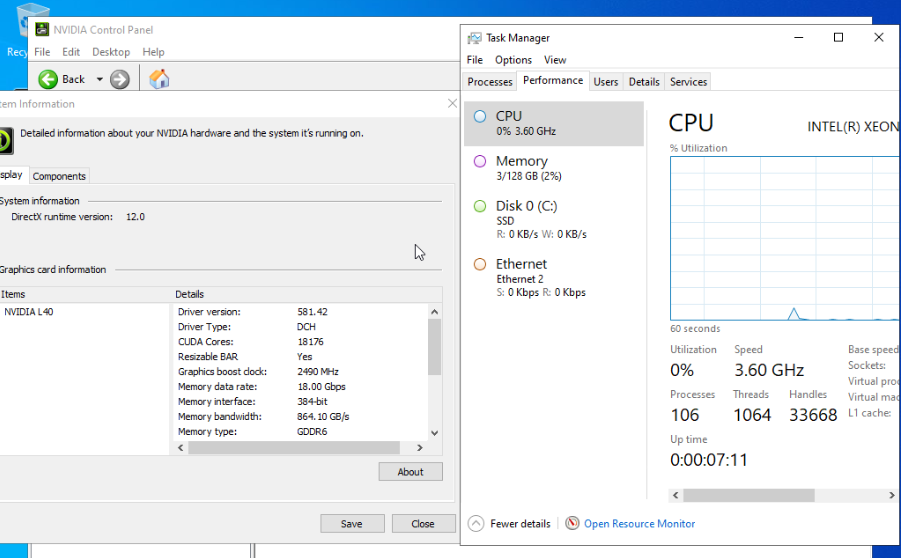Click the Home icon in NVIDIA toolbar

coord(159,79)
